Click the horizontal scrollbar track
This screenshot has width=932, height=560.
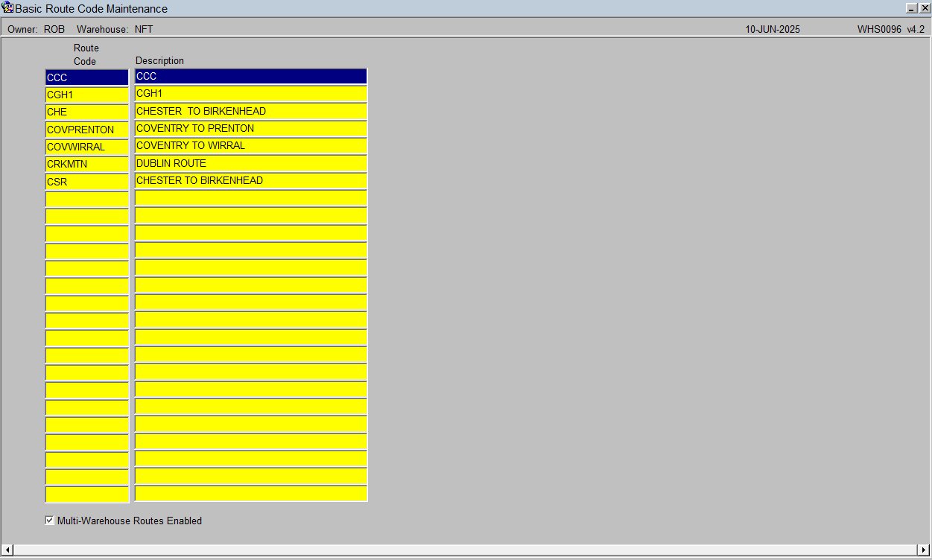tap(466, 550)
